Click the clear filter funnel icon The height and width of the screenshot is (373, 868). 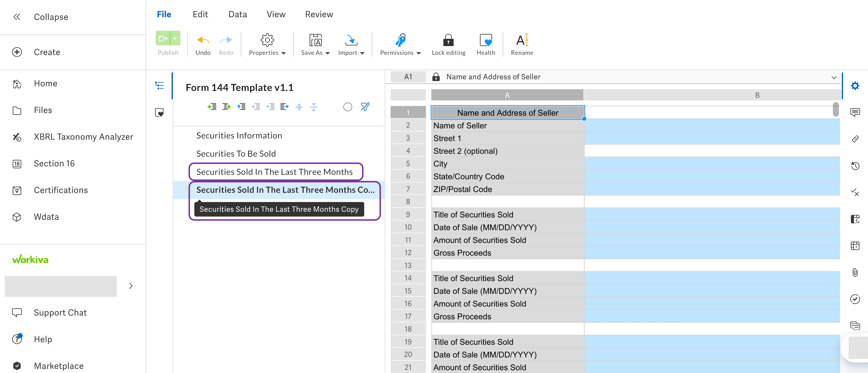(x=365, y=107)
